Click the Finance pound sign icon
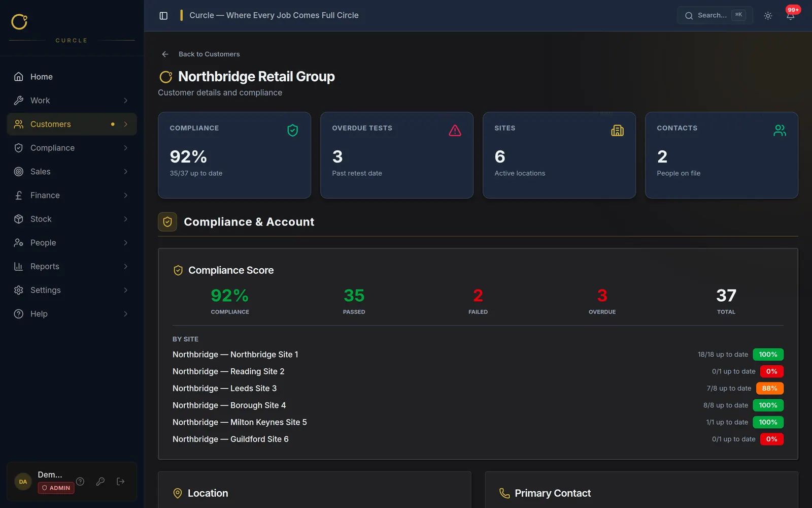812x508 pixels. (x=19, y=195)
